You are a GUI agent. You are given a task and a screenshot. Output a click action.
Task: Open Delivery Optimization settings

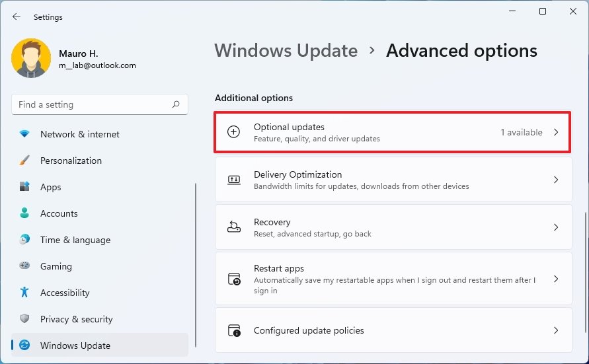393,180
